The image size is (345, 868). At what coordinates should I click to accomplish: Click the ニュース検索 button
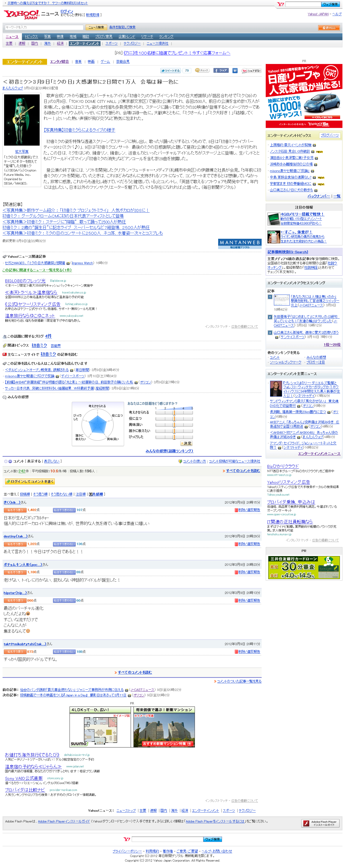click(x=96, y=27)
